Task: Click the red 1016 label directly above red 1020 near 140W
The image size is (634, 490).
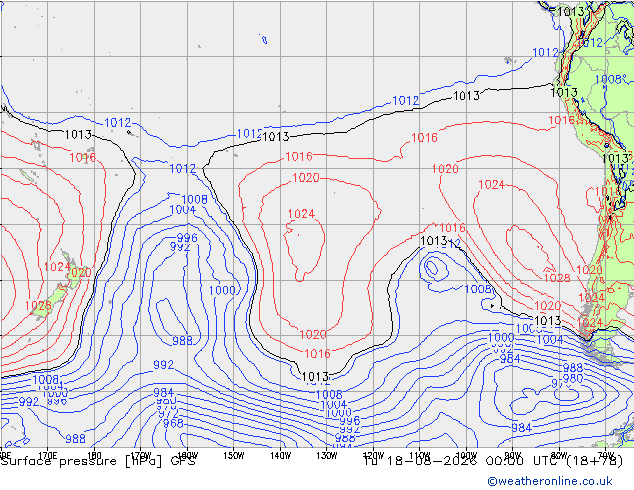Action: pyautogui.click(x=299, y=156)
